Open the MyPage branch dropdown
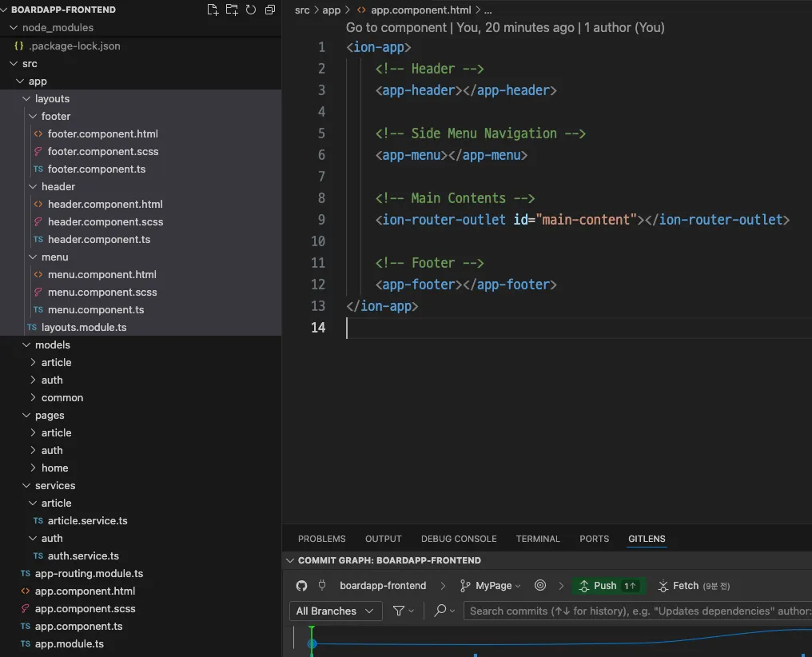The width and height of the screenshot is (812, 657). click(x=492, y=586)
